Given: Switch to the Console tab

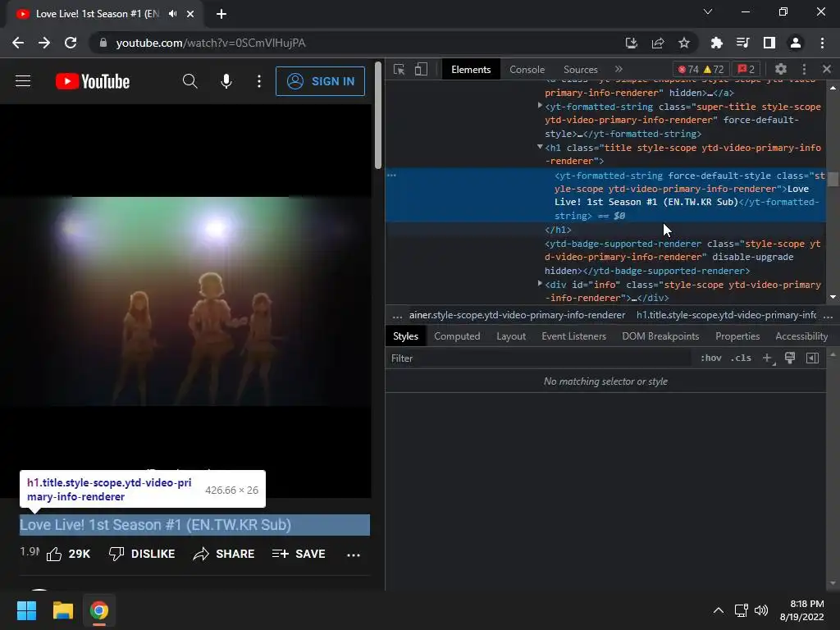Looking at the screenshot, I should point(527,70).
